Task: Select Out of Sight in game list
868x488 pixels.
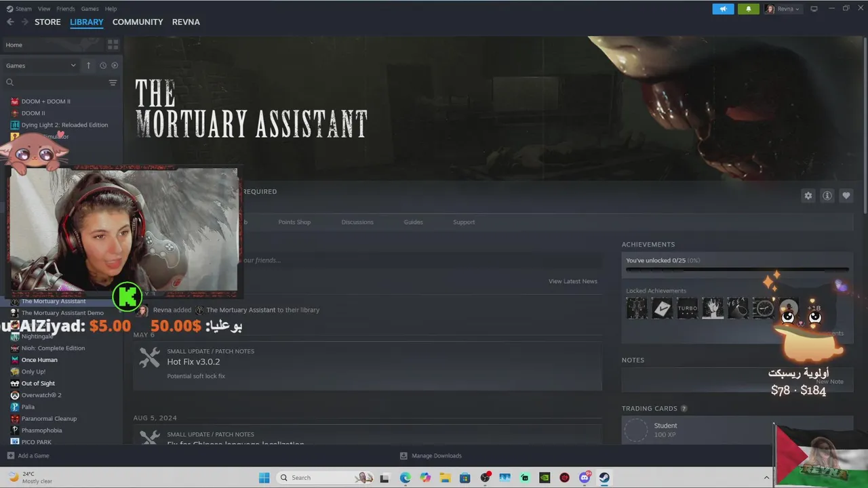Action: [x=38, y=384]
